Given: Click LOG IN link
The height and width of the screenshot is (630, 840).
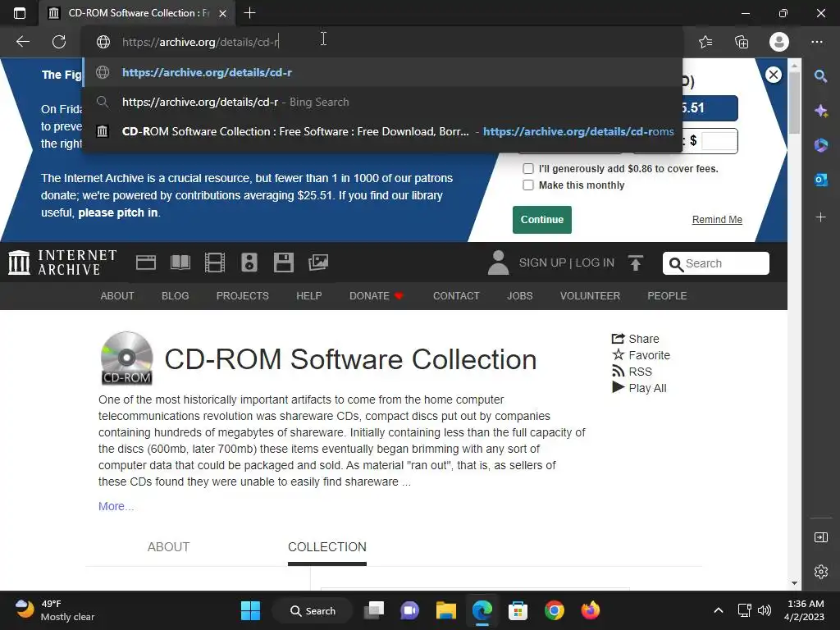Looking at the screenshot, I should point(595,263).
